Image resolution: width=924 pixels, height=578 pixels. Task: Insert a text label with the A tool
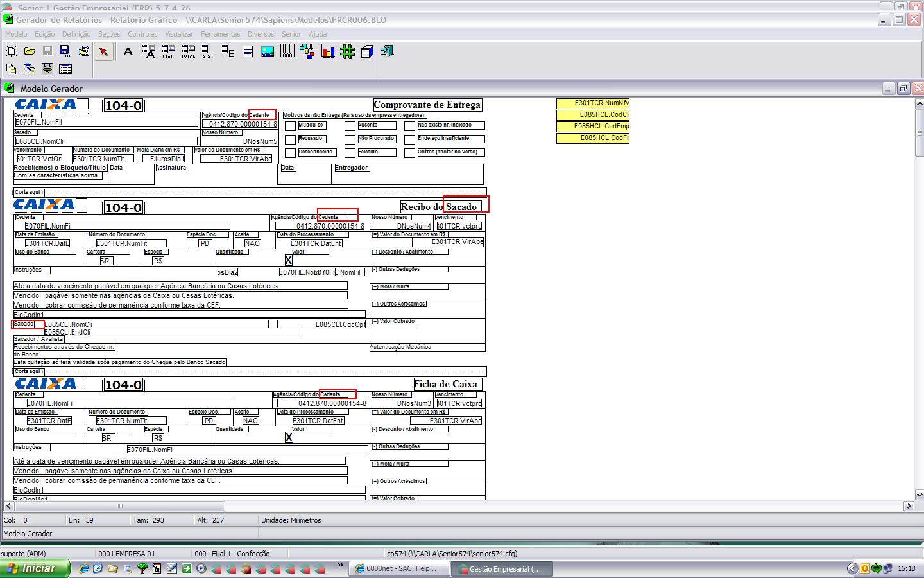pos(128,51)
